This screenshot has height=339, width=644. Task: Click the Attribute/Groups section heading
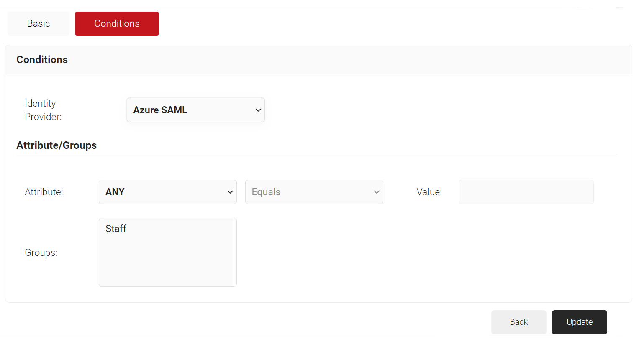tap(56, 145)
